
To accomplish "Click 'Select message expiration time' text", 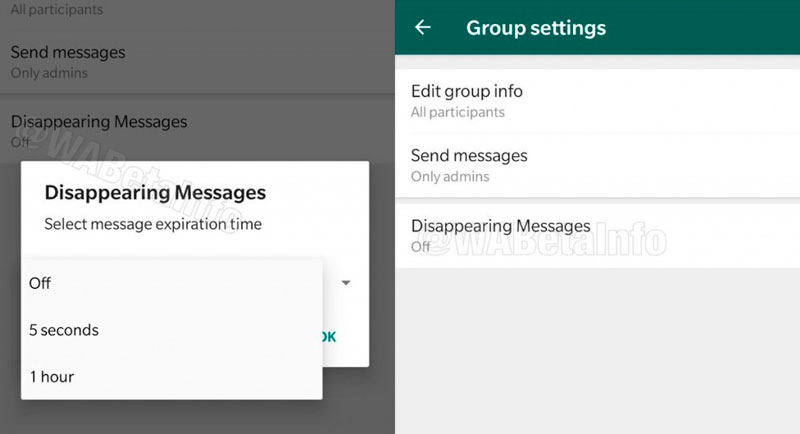I will pyautogui.click(x=153, y=224).
